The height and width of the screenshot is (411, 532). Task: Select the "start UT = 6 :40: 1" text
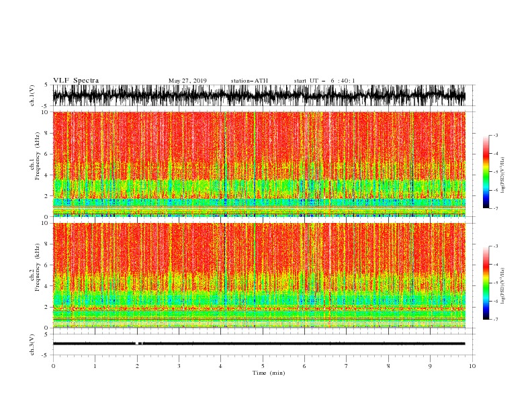coord(324,81)
